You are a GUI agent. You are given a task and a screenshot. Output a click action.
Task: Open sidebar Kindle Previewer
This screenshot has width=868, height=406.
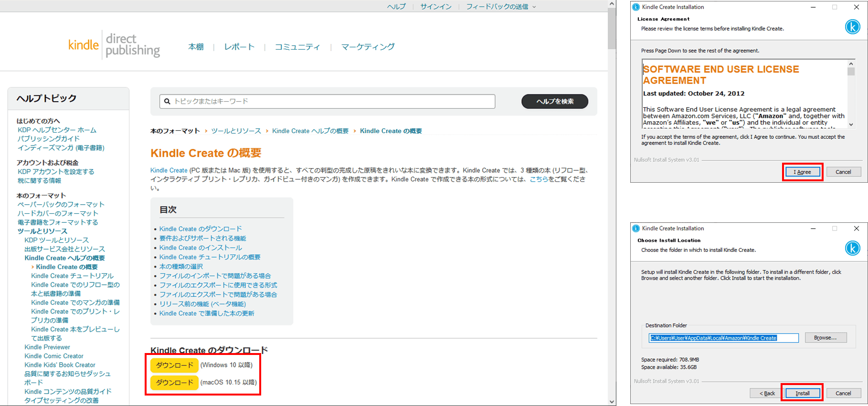click(47, 347)
